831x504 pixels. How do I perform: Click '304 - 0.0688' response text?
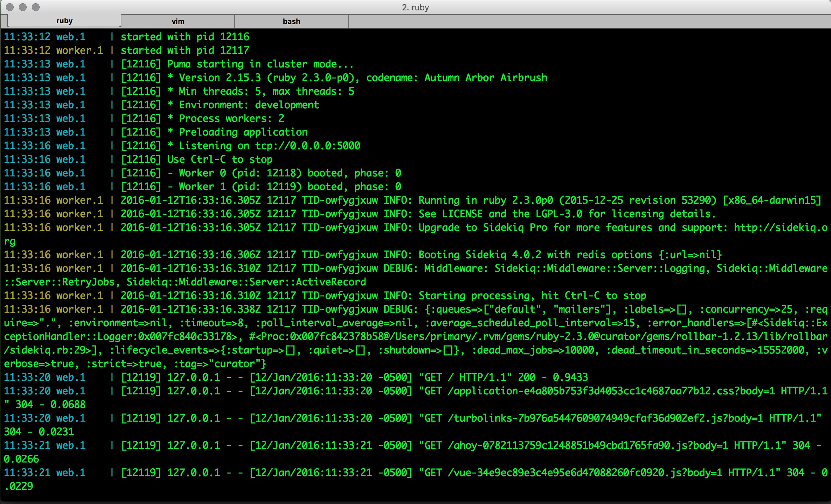coord(50,405)
